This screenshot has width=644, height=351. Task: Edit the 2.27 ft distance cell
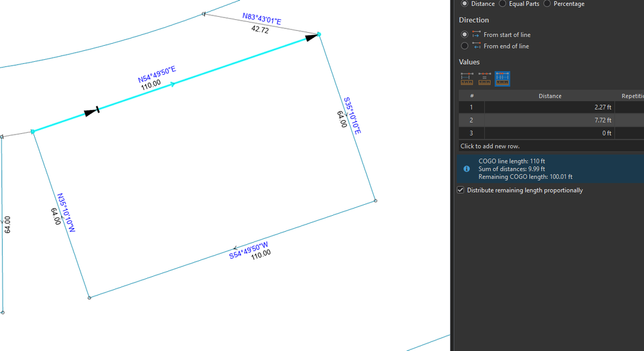click(x=549, y=107)
